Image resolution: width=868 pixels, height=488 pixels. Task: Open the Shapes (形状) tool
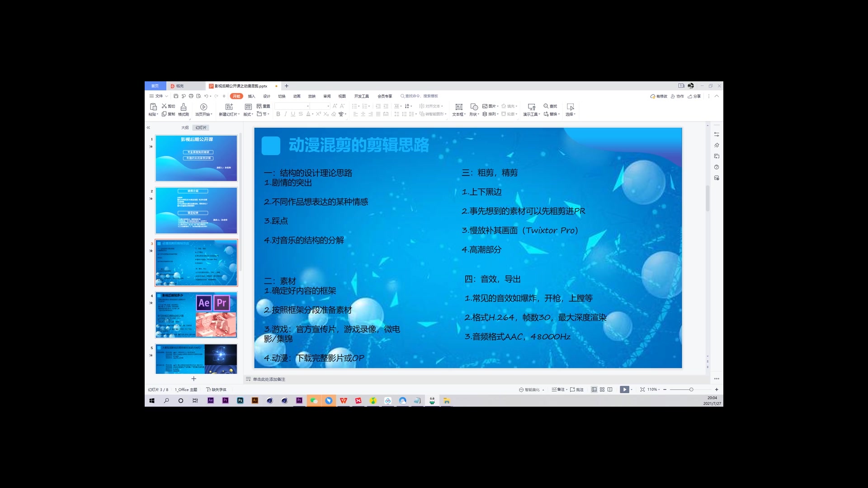(x=474, y=109)
